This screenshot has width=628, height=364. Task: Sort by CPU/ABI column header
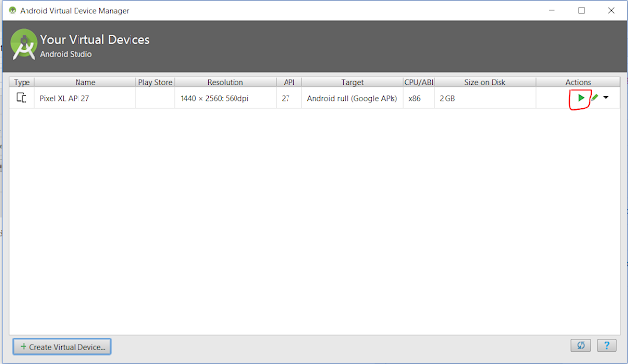tap(419, 82)
